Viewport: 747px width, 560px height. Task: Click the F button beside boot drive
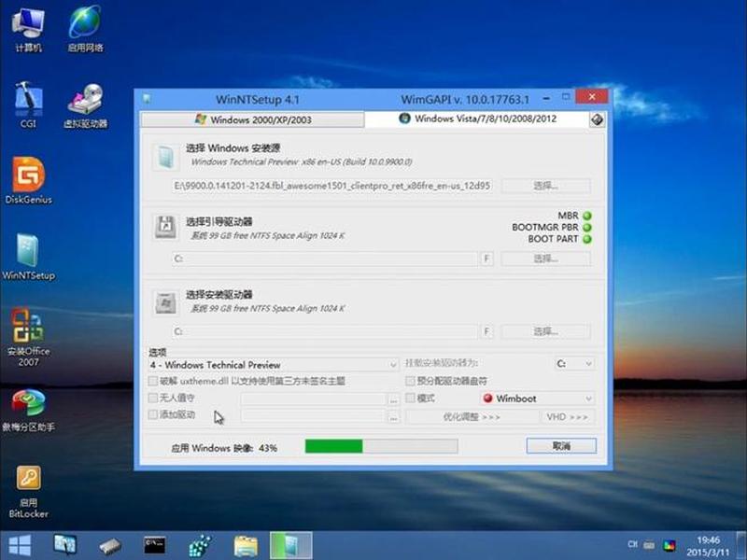486,259
